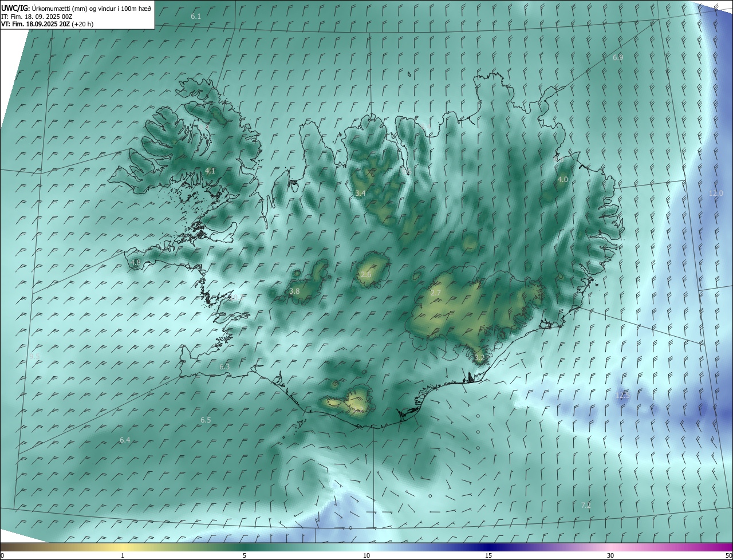Click the 50 tick on color scale
The height and width of the screenshot is (560, 733).
pos(728,556)
